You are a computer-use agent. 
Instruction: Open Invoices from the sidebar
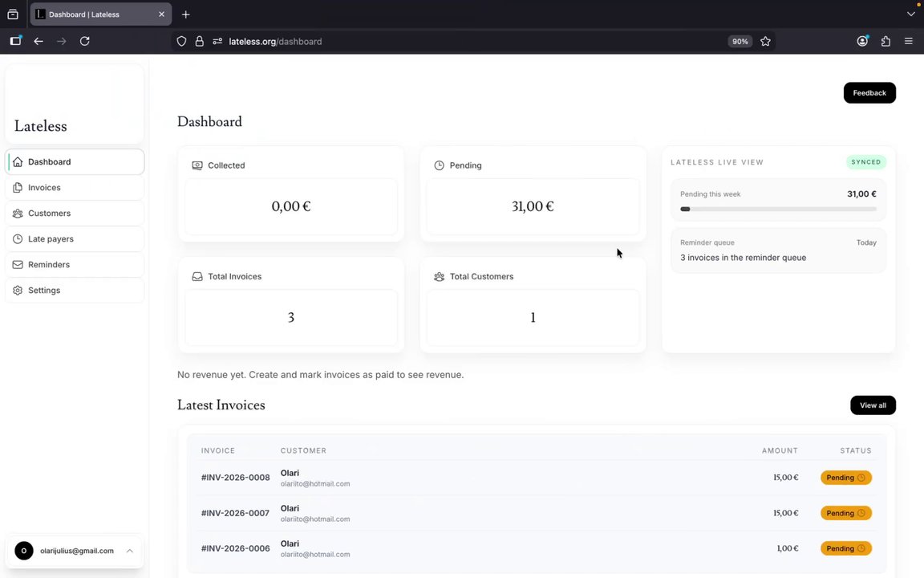click(75, 188)
